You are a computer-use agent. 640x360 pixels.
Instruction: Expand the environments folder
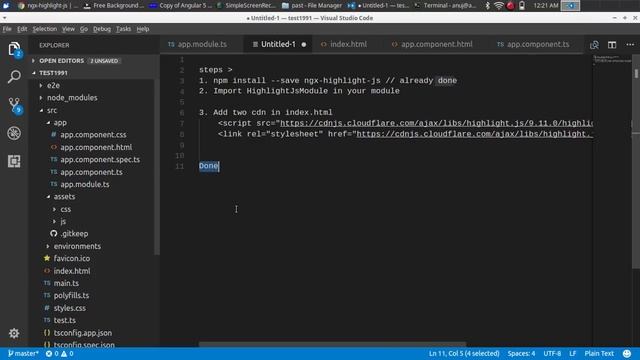[77, 246]
